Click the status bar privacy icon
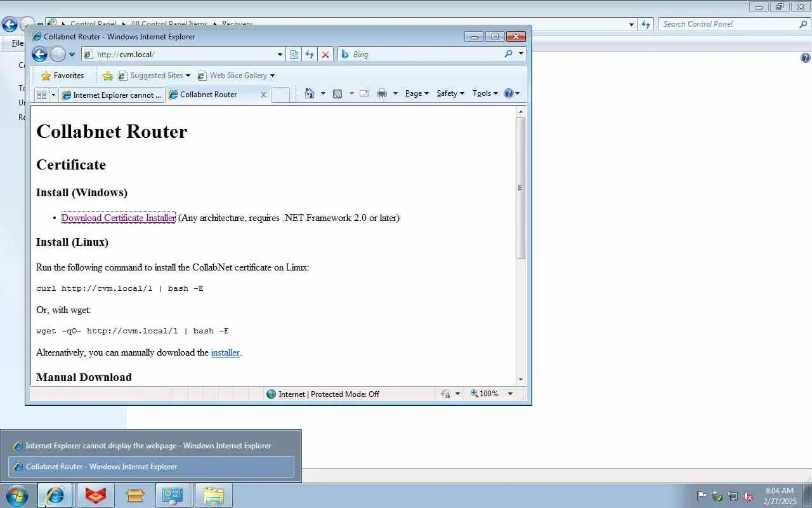The height and width of the screenshot is (508, 812). coord(445,394)
